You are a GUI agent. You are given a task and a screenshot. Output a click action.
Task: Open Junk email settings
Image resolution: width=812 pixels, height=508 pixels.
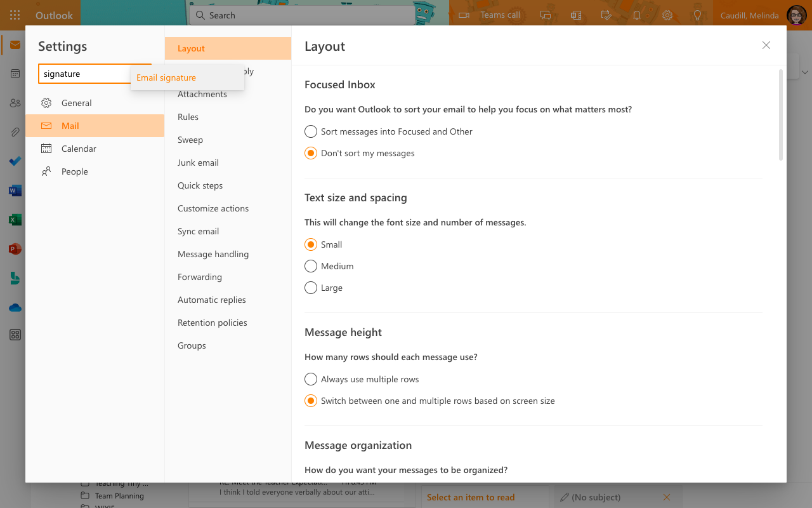[228, 163]
